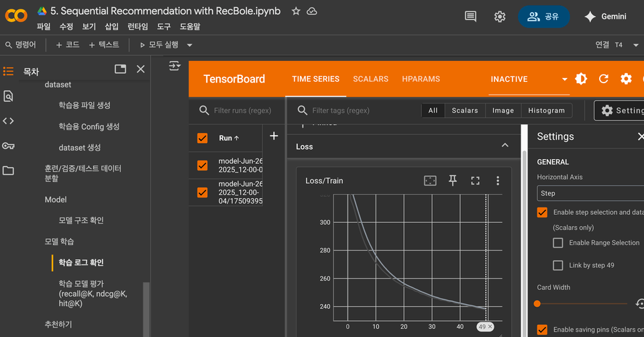Viewport: 644px width, 337px height.
Task: Open the 도움말 menu
Action: [190, 27]
